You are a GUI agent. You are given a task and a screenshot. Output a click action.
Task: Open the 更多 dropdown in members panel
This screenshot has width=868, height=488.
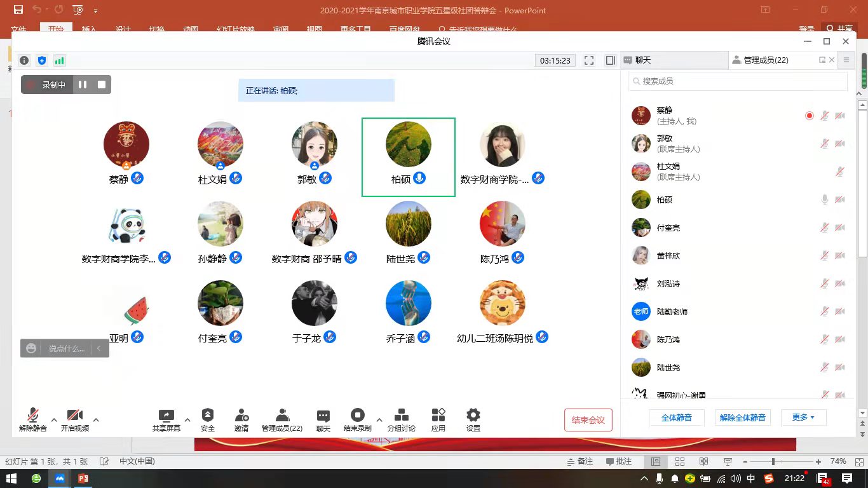coord(803,417)
